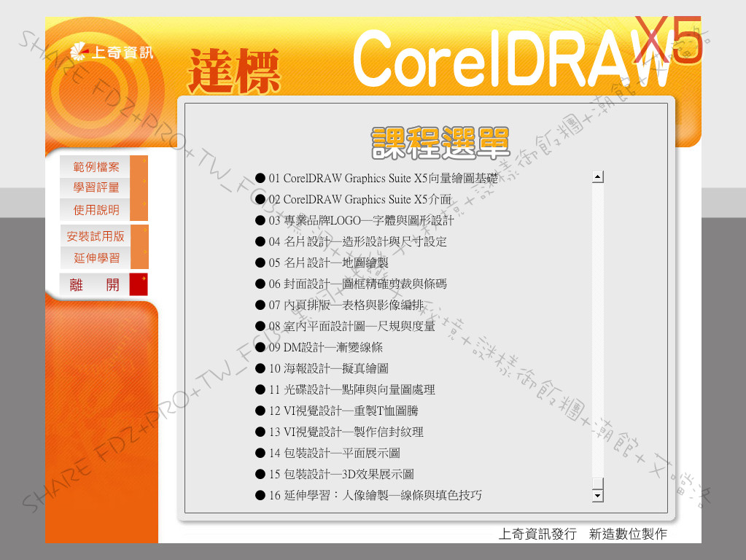Click the 上奇資訊 logo icon

(x=79, y=52)
